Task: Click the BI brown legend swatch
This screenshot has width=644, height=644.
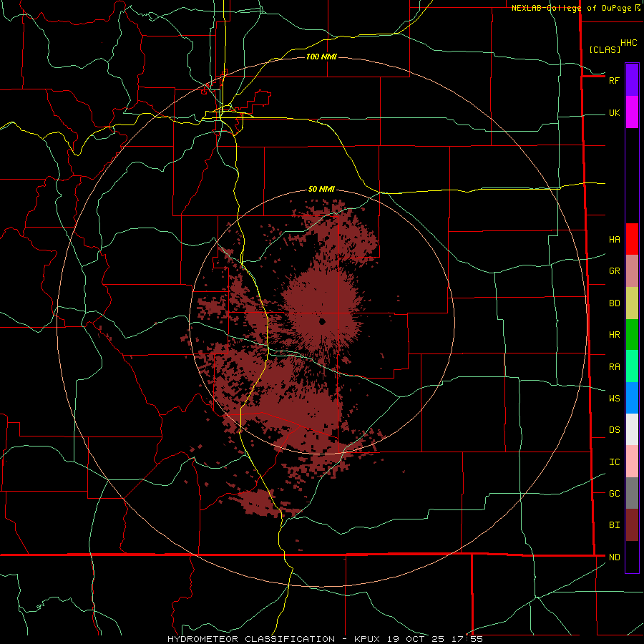Action: pos(632,525)
